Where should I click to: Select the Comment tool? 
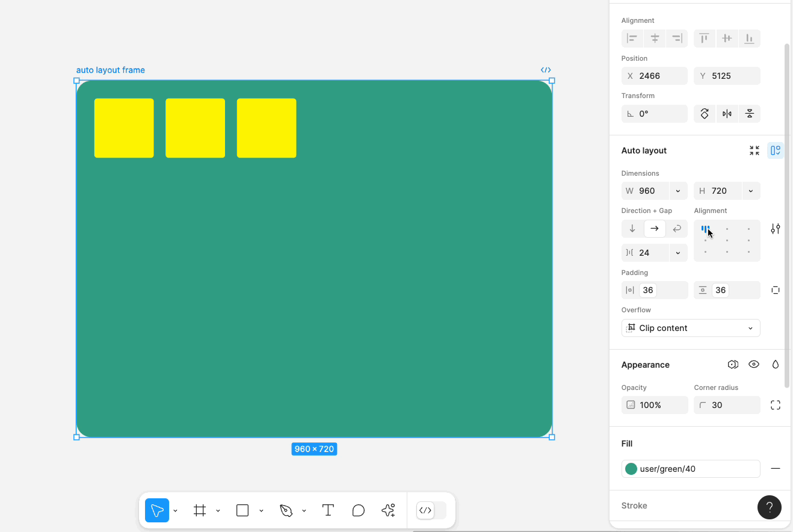click(x=359, y=510)
